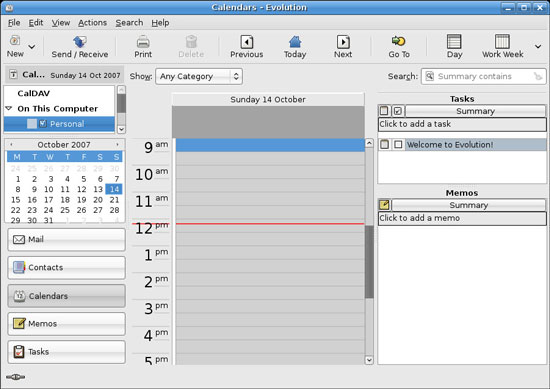Collapse the On This Computer group
550x389 pixels.
9,108
